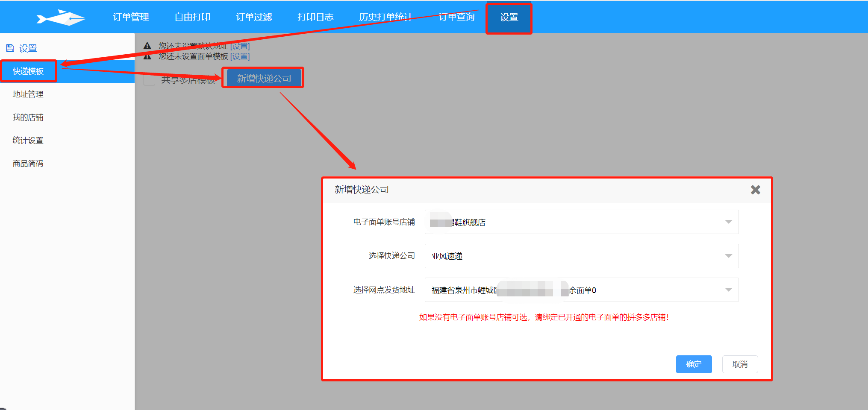868x410 pixels.
Task: Click 设置 link for default address
Action: [x=240, y=46]
